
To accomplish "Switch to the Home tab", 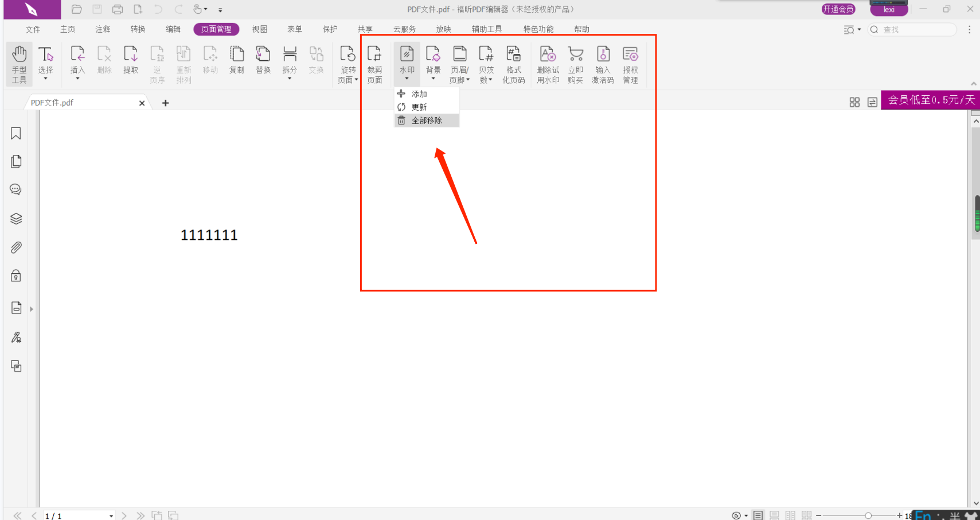I will tap(68, 29).
